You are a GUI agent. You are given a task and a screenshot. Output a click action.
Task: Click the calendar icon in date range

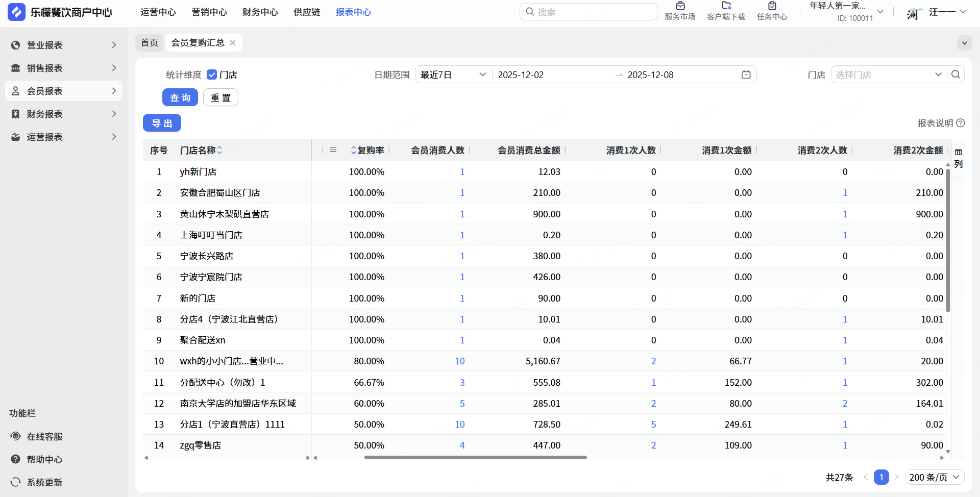click(x=746, y=75)
